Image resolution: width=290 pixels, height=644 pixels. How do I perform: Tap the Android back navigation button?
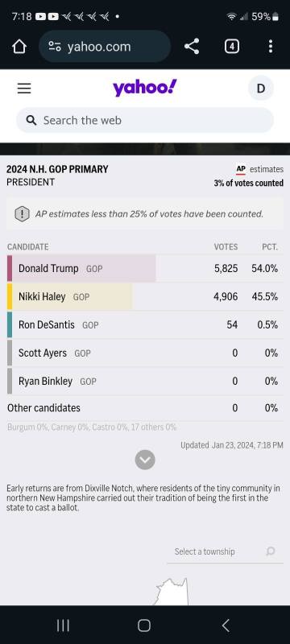click(226, 625)
